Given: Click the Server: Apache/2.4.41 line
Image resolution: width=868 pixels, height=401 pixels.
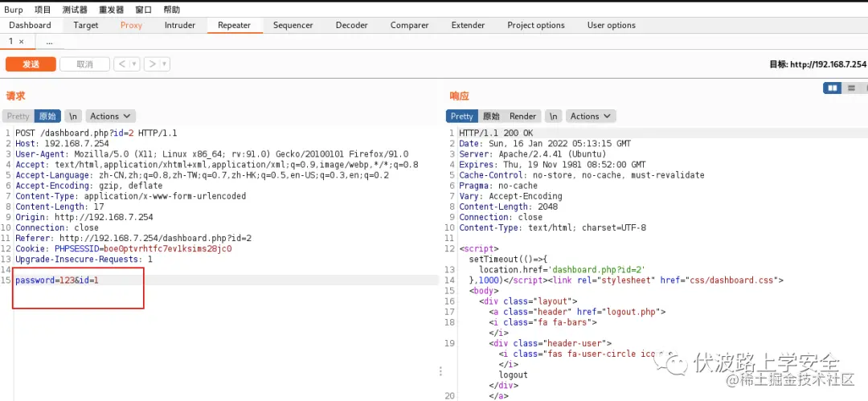Looking at the screenshot, I should [x=533, y=154].
